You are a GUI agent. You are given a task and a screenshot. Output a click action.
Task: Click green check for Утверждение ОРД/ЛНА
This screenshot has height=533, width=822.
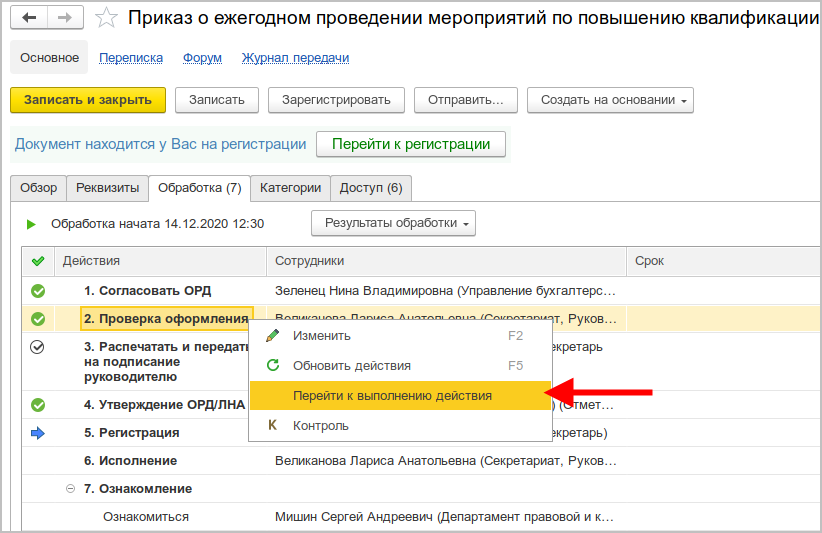click(x=38, y=405)
